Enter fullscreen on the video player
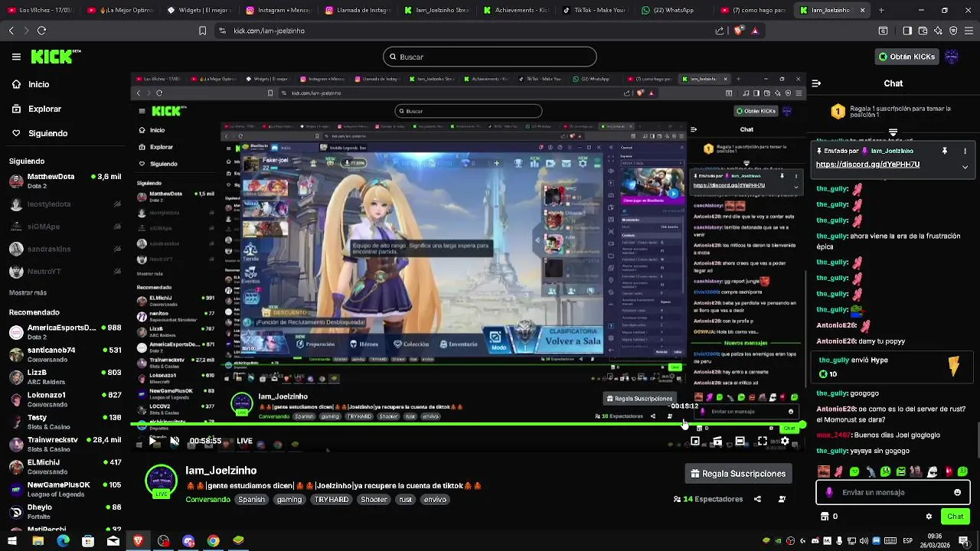 pyautogui.click(x=763, y=442)
